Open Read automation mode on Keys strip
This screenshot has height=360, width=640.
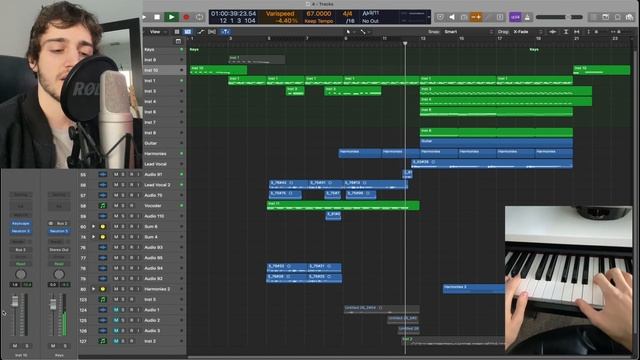pos(59,264)
